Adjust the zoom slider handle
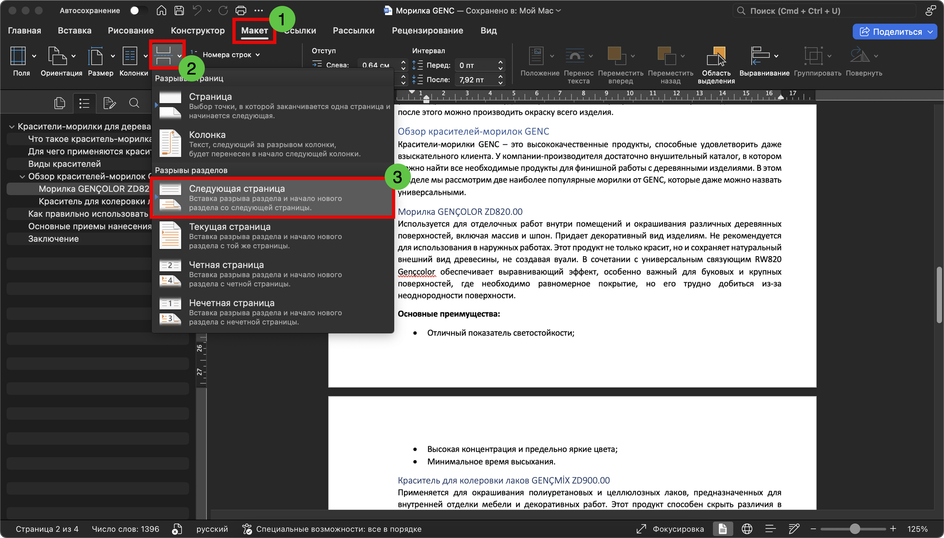The height and width of the screenshot is (538, 944). 855,529
